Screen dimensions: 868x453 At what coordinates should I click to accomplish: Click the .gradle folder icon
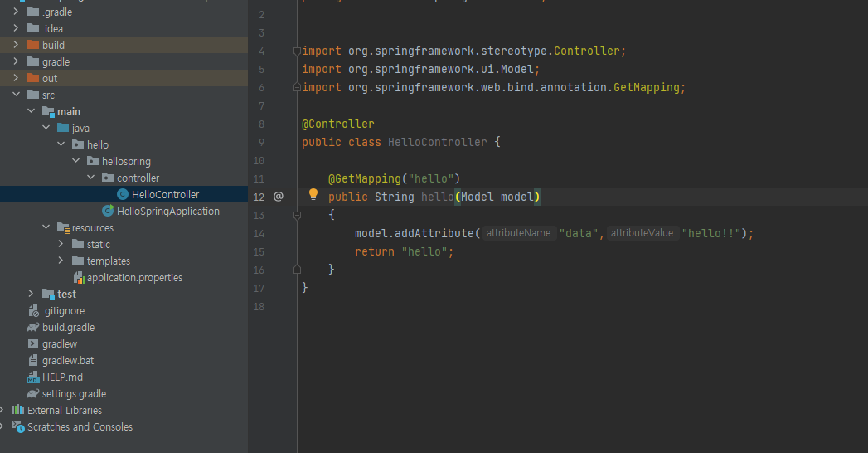click(x=33, y=12)
